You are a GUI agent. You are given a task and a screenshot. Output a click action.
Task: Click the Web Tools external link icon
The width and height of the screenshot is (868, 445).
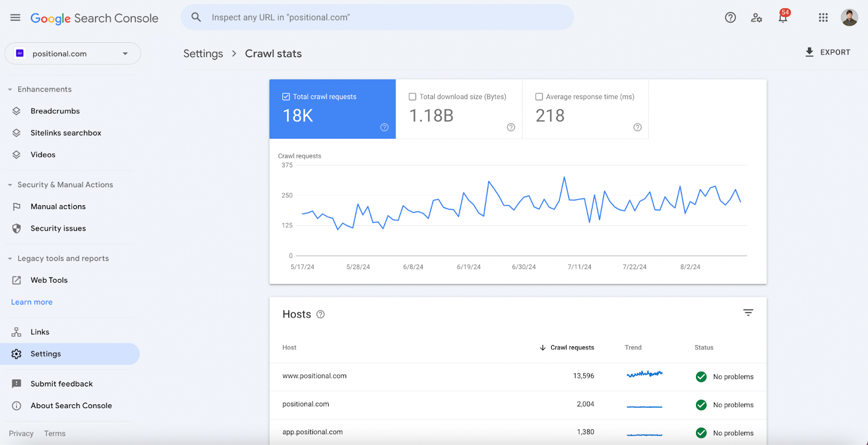16,281
